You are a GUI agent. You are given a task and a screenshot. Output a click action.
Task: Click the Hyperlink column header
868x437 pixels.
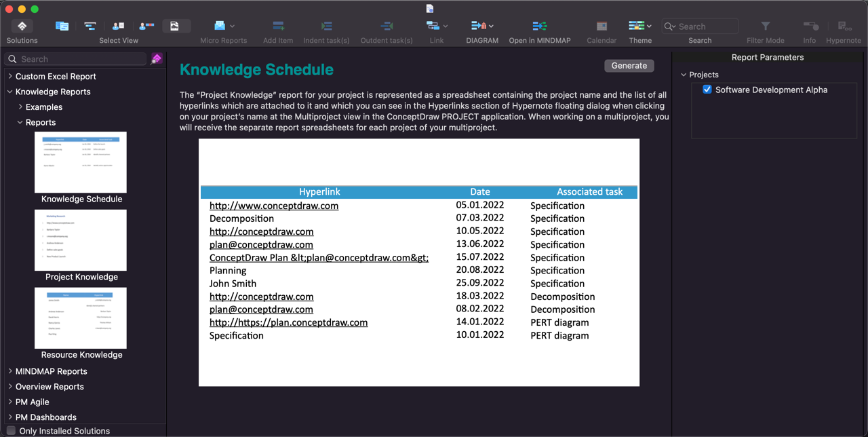[x=319, y=192]
